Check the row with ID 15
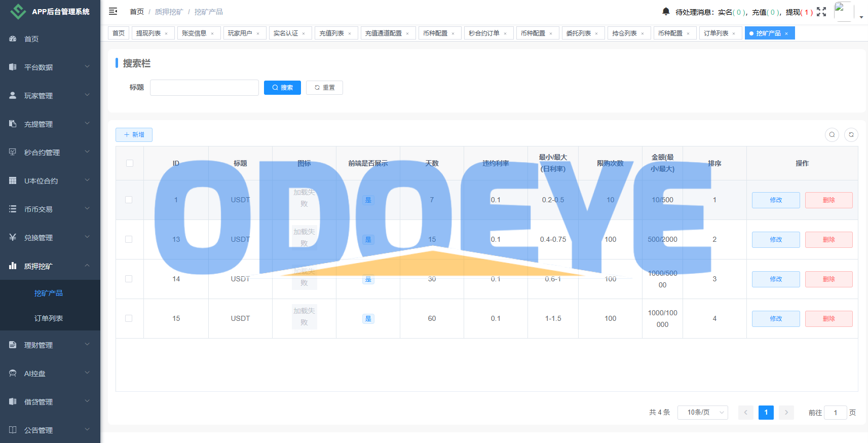This screenshot has width=868, height=443. [x=129, y=318]
